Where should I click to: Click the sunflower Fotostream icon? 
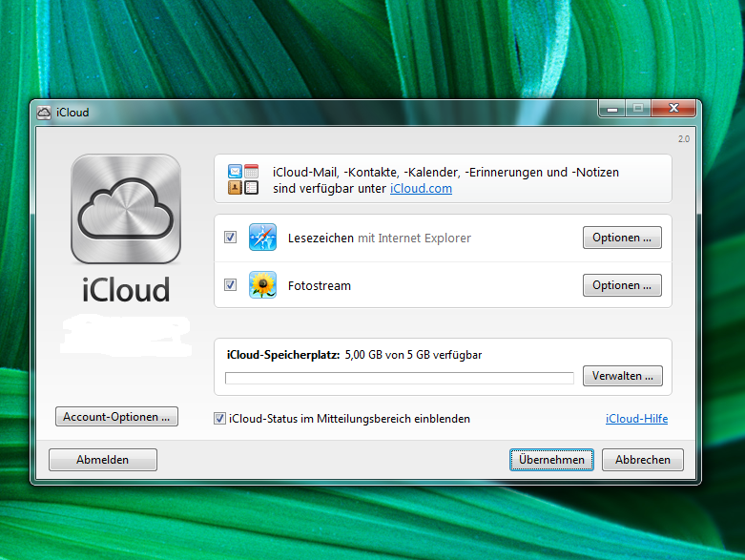point(262,285)
